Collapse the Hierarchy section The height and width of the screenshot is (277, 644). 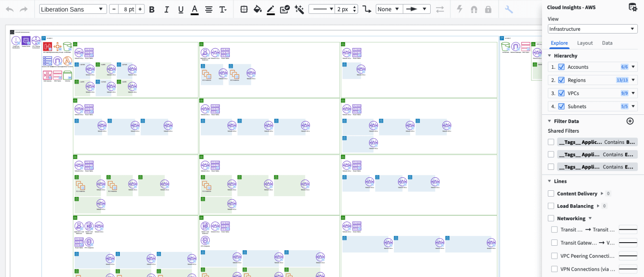[550, 56]
